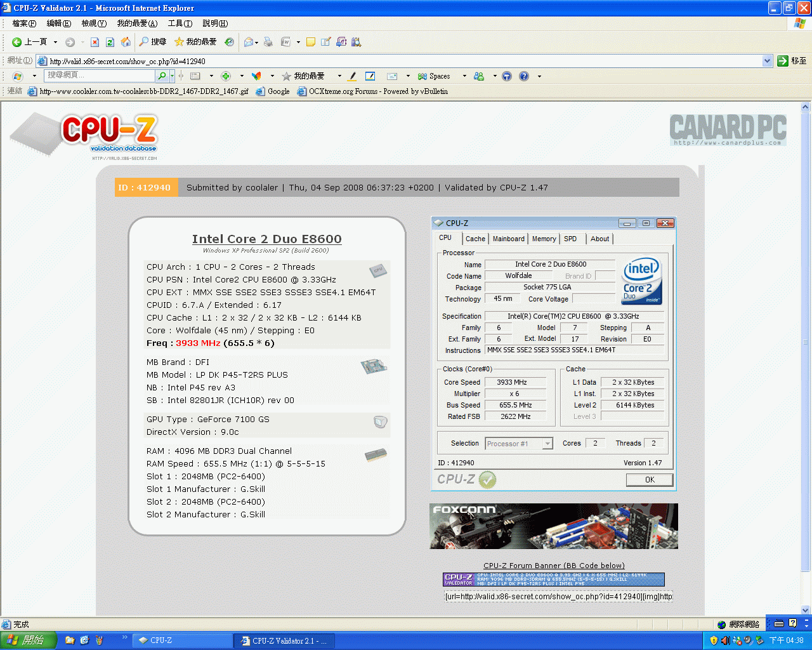Open the 檢視(V) menu
Viewport: 812px width, 650px height.
(x=94, y=23)
